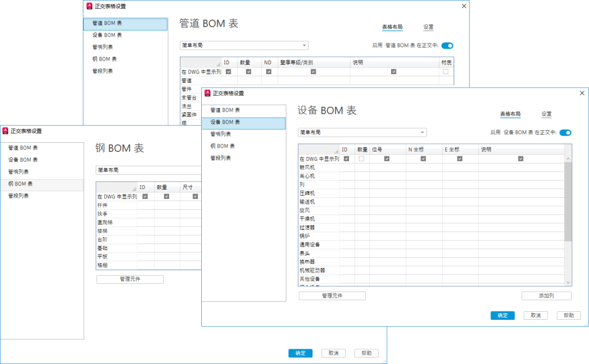589x364 pixels.
Task: Check the 数量 column box in 设备 BOM 表
Action: click(x=362, y=159)
